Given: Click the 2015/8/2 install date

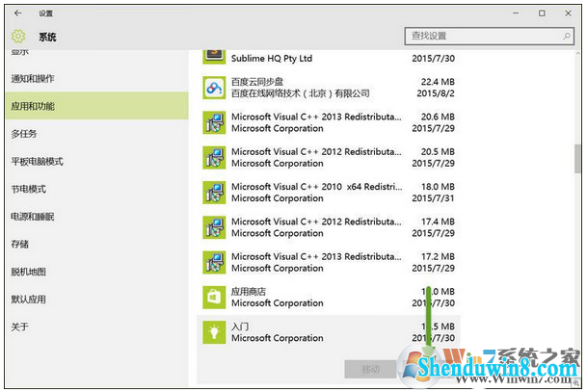Looking at the screenshot, I should (436, 93).
